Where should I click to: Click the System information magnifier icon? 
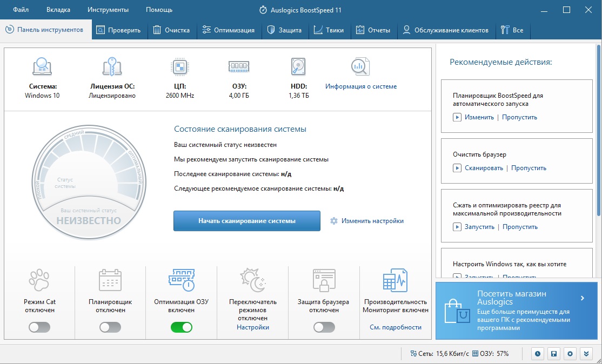[360, 67]
